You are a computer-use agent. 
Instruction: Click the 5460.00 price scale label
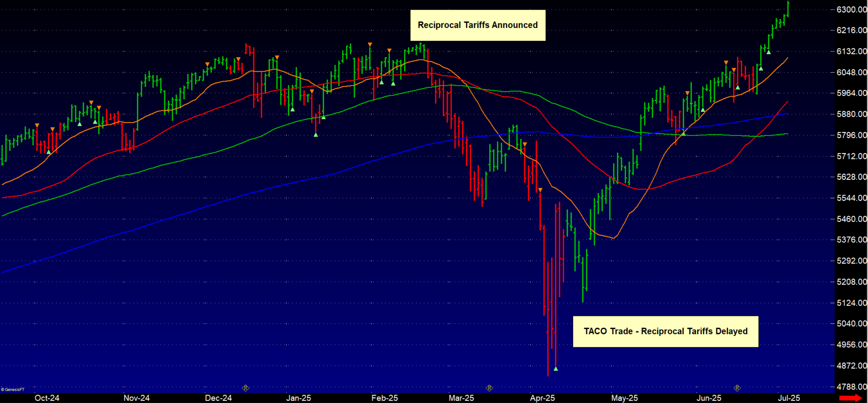pos(851,219)
